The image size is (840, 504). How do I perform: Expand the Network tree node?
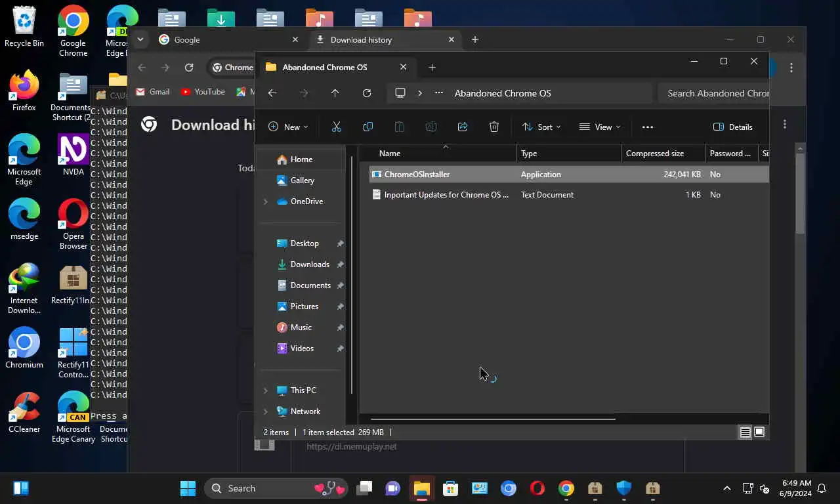point(266,411)
